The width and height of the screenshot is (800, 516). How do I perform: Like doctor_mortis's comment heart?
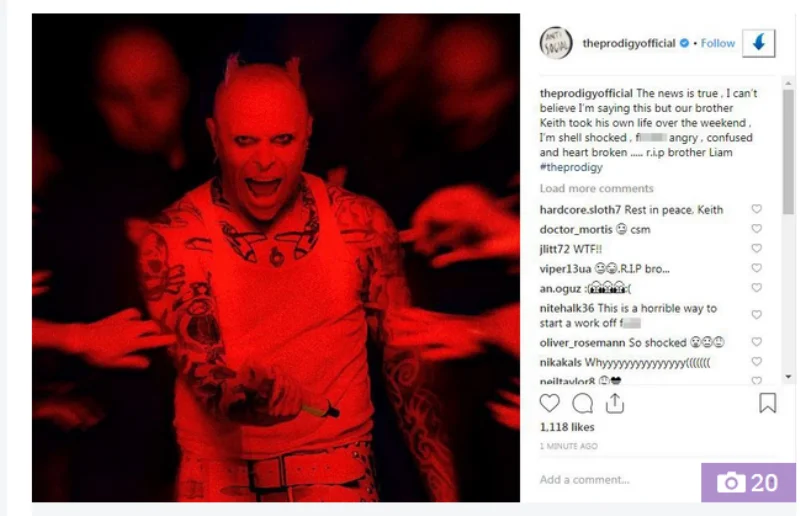coord(757,229)
